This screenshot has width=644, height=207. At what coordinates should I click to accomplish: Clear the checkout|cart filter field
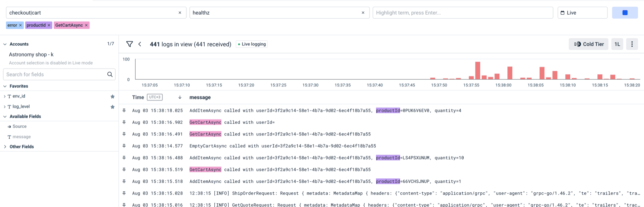pos(180,13)
